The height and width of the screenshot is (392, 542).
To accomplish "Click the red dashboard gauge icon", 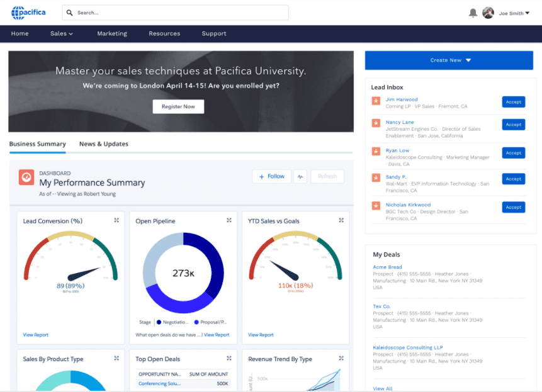I will [26, 177].
